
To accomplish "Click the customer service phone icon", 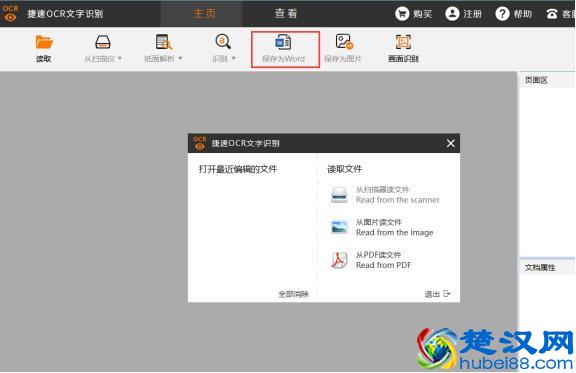I will [x=552, y=14].
